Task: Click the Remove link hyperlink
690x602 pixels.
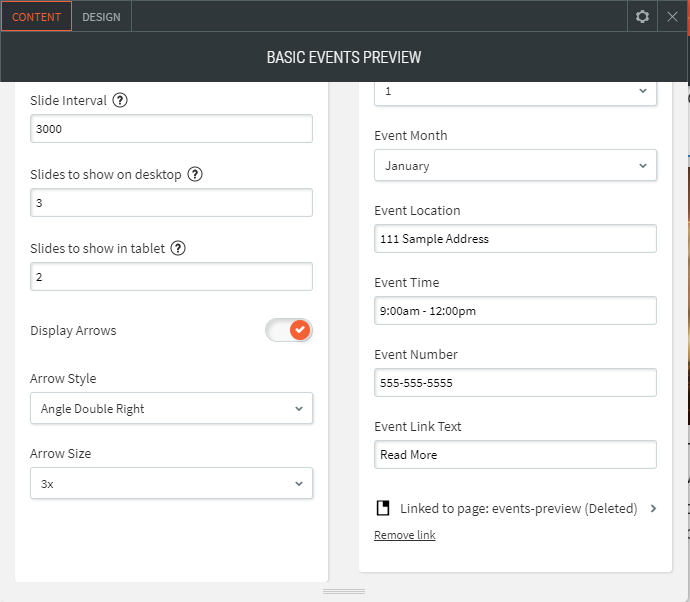Action: click(x=404, y=535)
